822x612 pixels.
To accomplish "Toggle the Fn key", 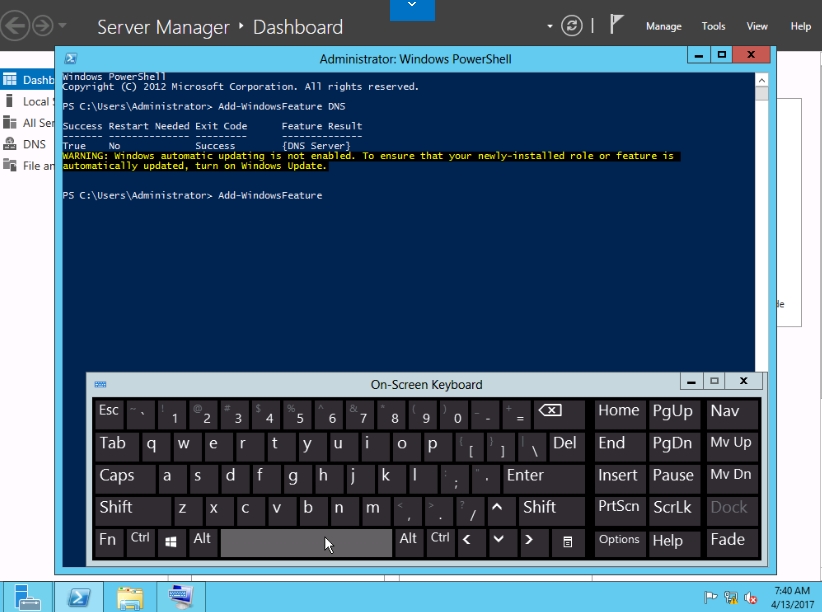I will [109, 542].
